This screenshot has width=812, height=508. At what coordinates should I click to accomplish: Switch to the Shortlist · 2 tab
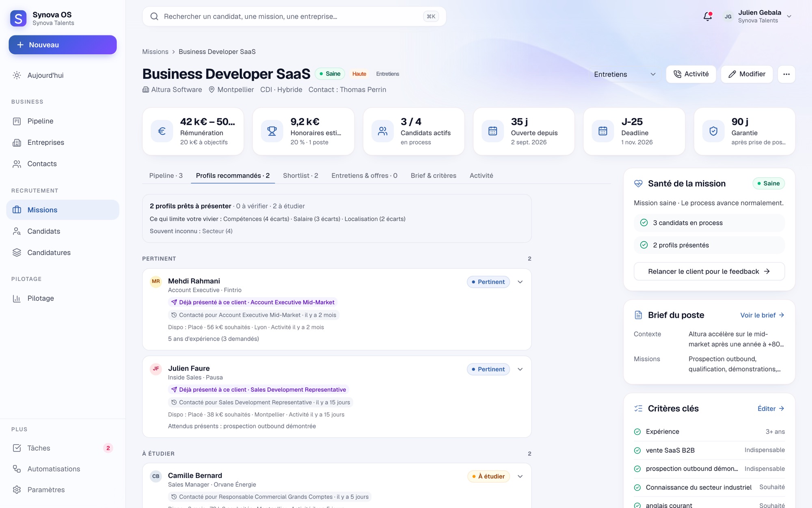pyautogui.click(x=300, y=176)
